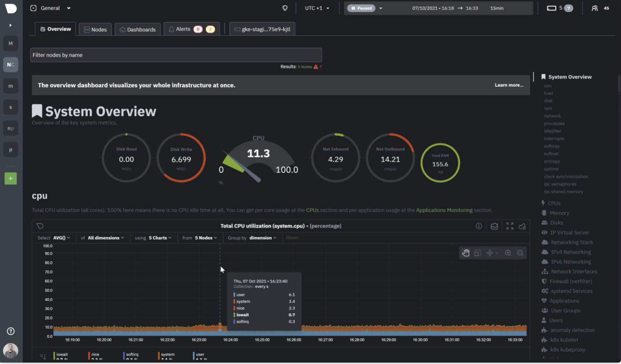Image resolution: width=621 pixels, height=364 pixels.
Task: Open the help question mark icon
Action: (x=11, y=331)
